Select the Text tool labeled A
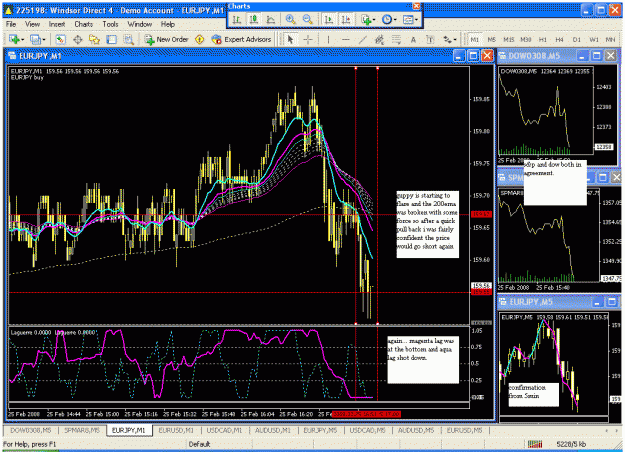Screen dimensions: 625x452 pos(413,39)
